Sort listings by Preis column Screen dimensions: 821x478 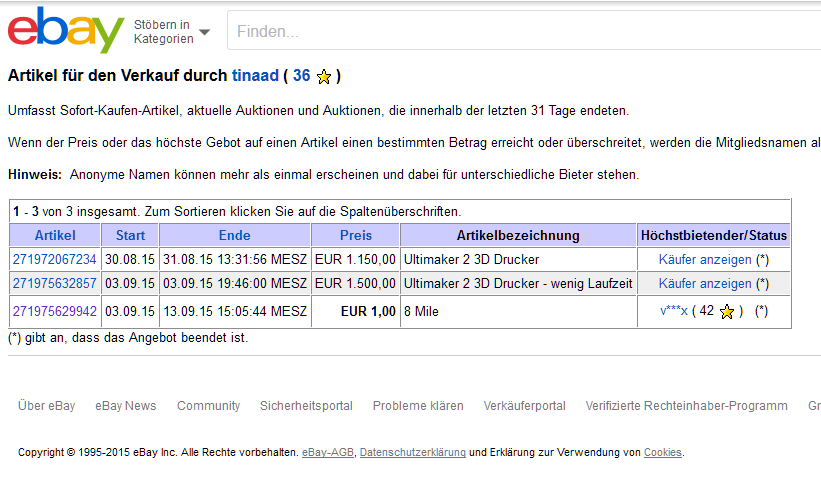tap(356, 235)
